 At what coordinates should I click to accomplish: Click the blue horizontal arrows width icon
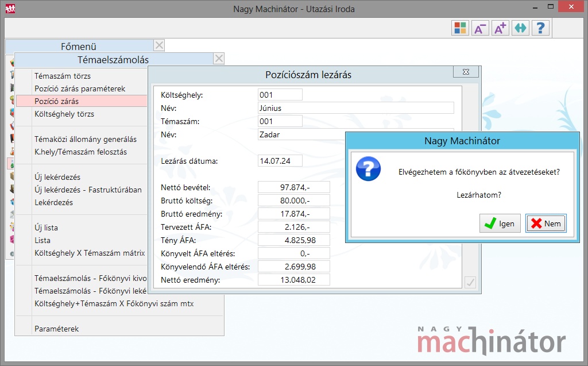[520, 28]
